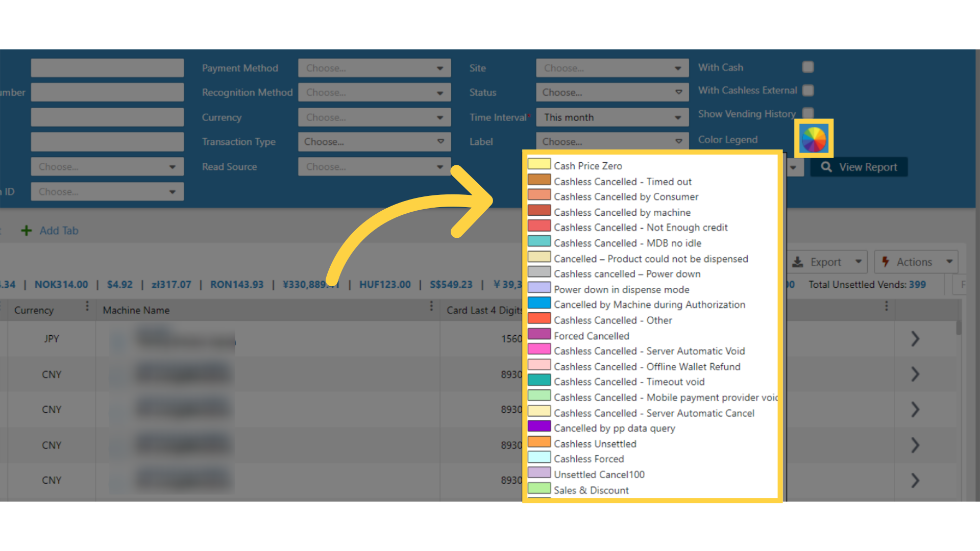Open the Payment Method dropdown

pyautogui.click(x=374, y=68)
